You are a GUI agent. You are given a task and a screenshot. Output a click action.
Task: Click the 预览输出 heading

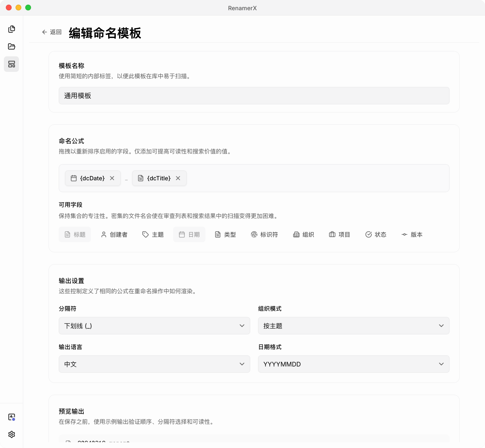click(x=71, y=411)
